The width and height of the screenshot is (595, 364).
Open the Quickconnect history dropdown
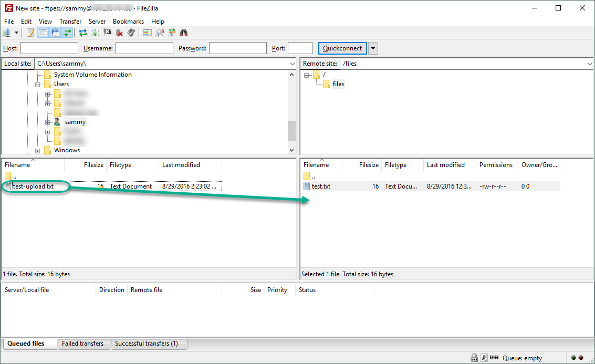click(x=373, y=48)
